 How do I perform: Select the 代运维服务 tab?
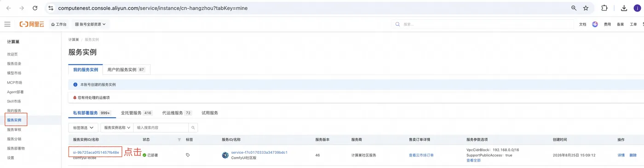[177, 112]
